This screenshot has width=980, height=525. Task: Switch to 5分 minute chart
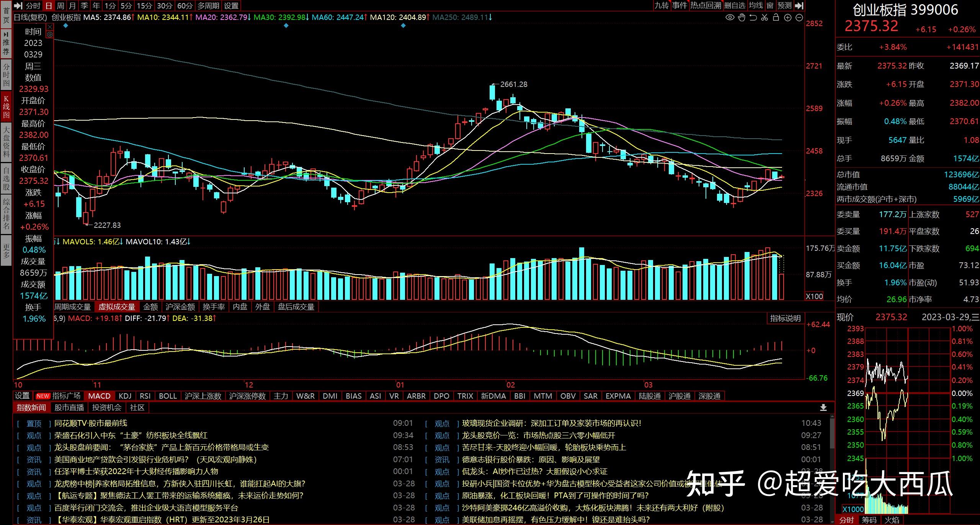point(126,6)
